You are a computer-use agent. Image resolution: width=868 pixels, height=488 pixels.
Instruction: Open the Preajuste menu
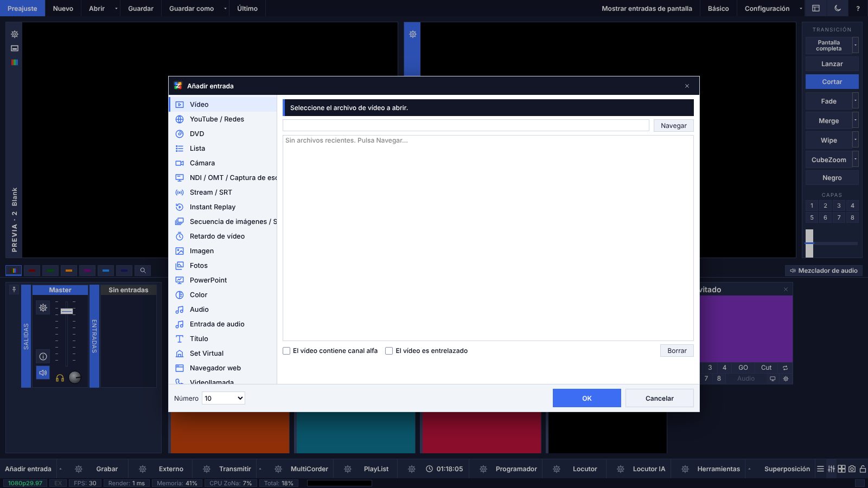[x=22, y=8]
